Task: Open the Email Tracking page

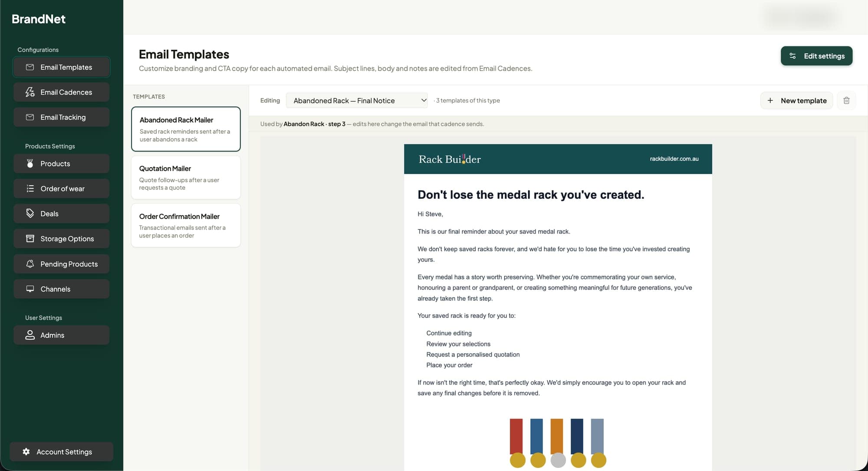Action: pyautogui.click(x=61, y=117)
